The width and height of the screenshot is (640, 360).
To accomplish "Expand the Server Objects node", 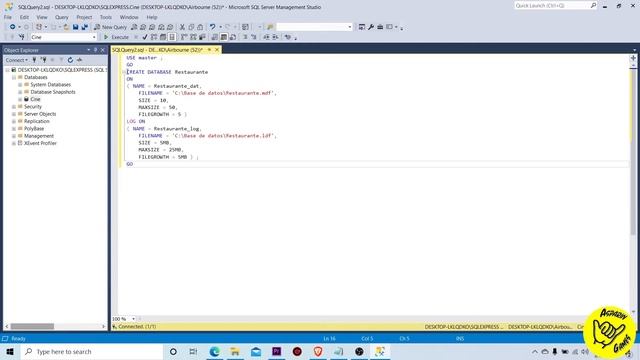I will tap(14, 114).
